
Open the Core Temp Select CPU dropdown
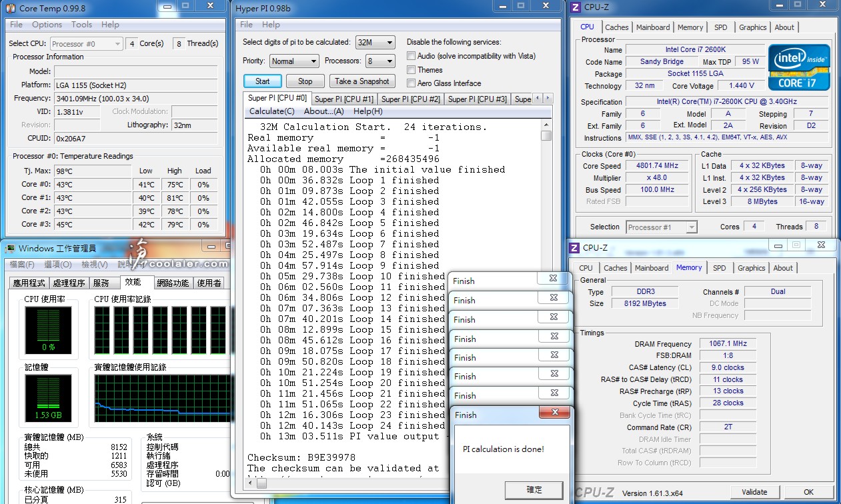coord(87,43)
